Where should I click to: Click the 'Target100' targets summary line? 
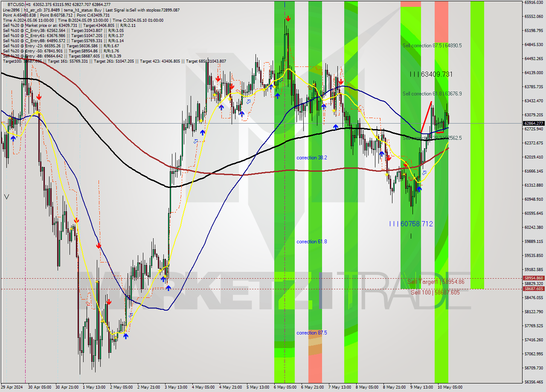point(114,61)
